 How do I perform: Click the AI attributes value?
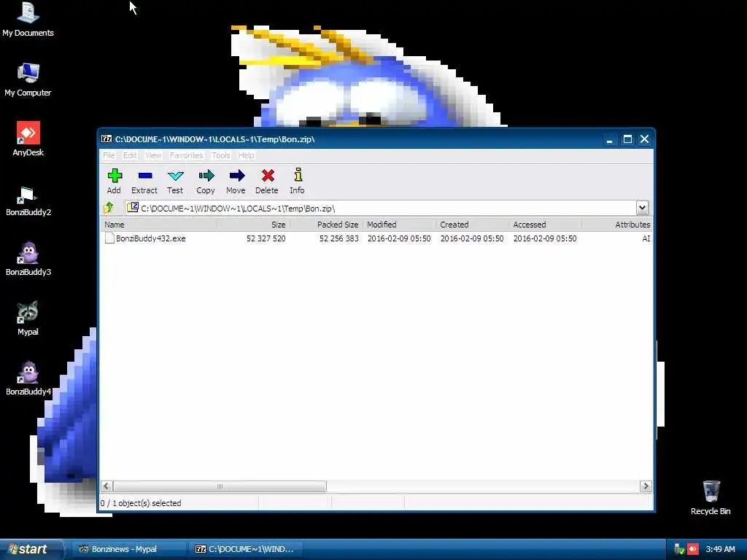coord(646,238)
